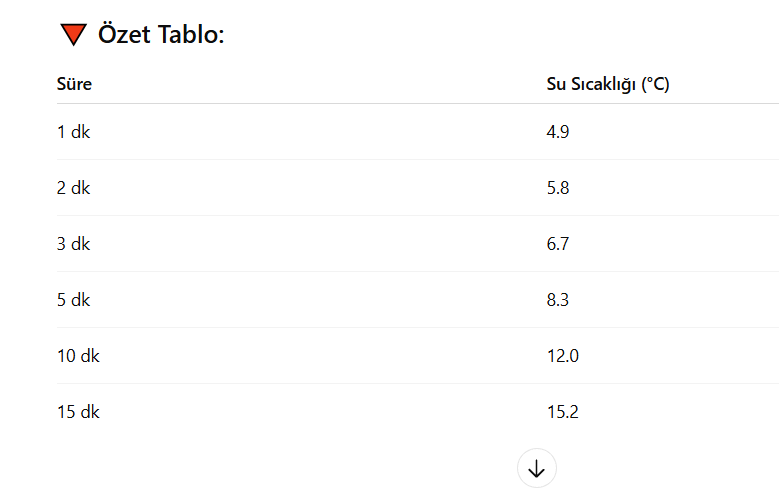Select the 10 dk row cell
The width and height of the screenshot is (779, 497).
coord(78,356)
